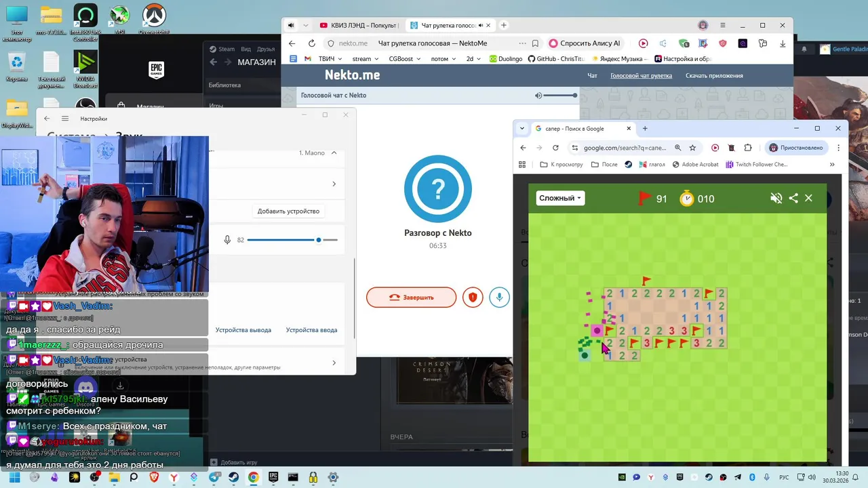868x488 pixels.
Task: Refresh the Nekto.me page in Yandex browser
Action: 311,43
